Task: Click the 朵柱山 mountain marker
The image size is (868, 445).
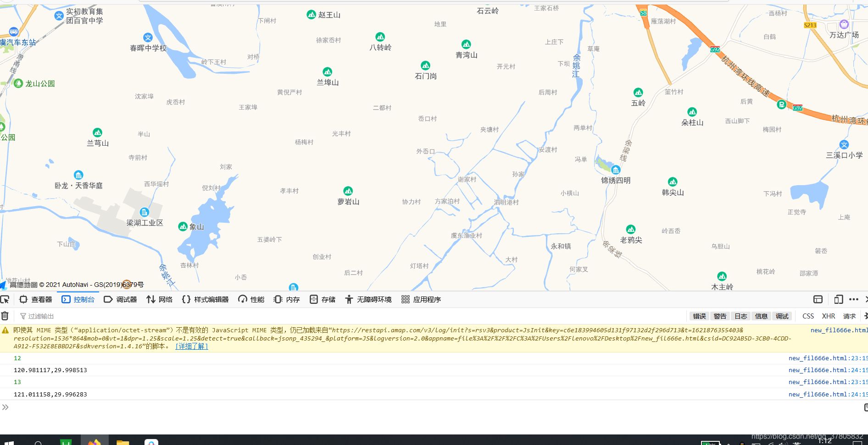Action: point(692,112)
